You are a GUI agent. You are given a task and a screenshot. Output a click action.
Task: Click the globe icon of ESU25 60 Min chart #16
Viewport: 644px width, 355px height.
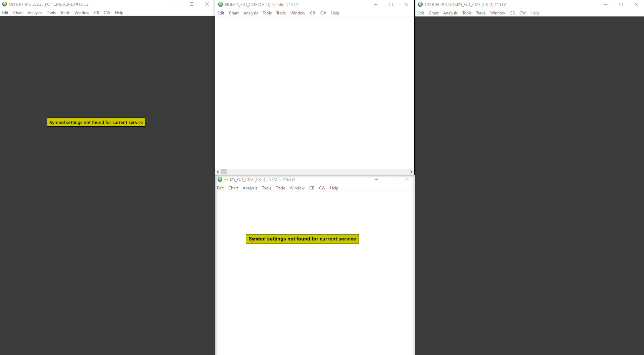(220, 180)
